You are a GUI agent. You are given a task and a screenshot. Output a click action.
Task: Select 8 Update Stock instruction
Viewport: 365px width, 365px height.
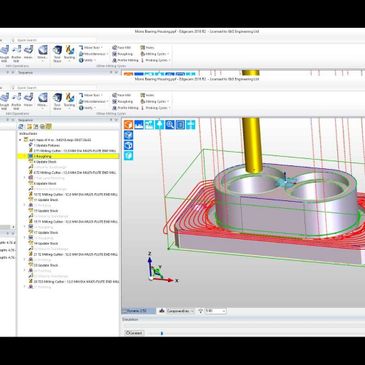pyautogui.click(x=43, y=183)
